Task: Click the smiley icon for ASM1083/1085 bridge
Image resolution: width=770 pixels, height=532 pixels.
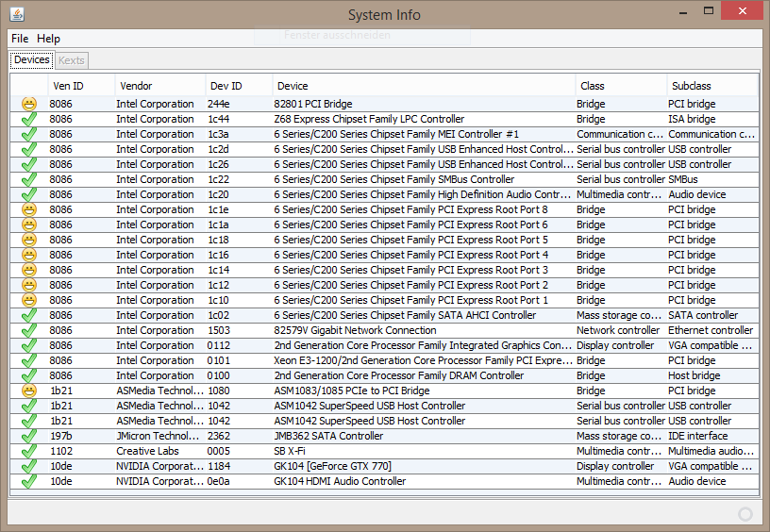Action: click(29, 391)
